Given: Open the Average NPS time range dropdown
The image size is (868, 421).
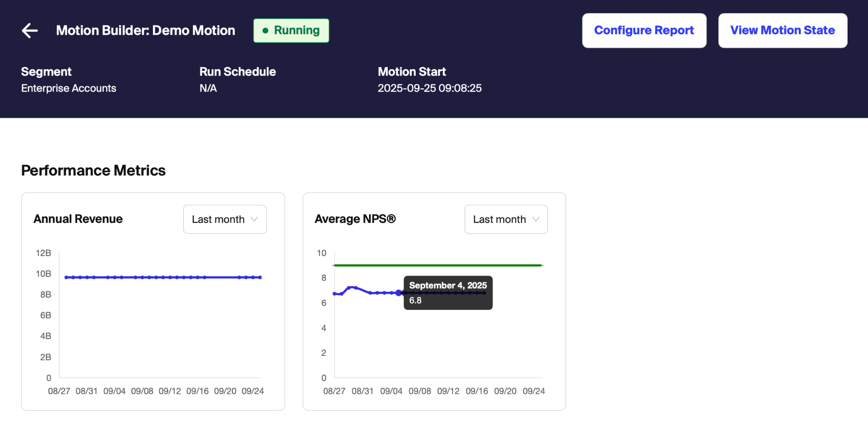Looking at the screenshot, I should pos(506,219).
